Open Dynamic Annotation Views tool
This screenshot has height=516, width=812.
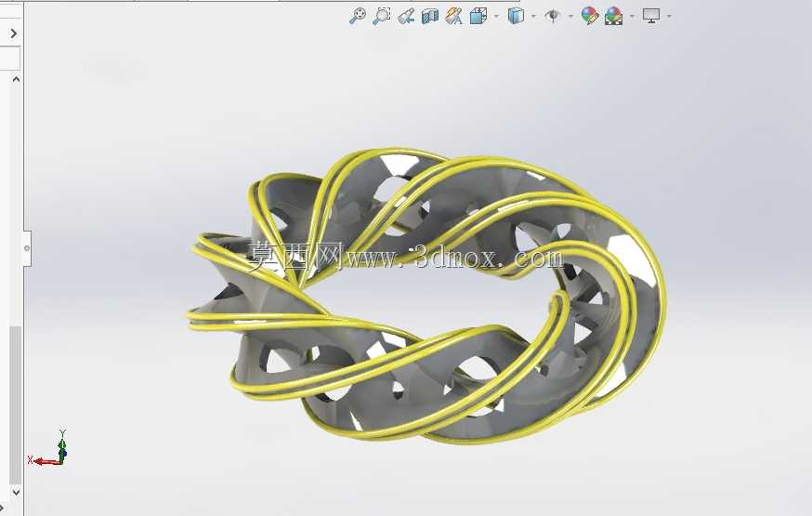[454, 16]
